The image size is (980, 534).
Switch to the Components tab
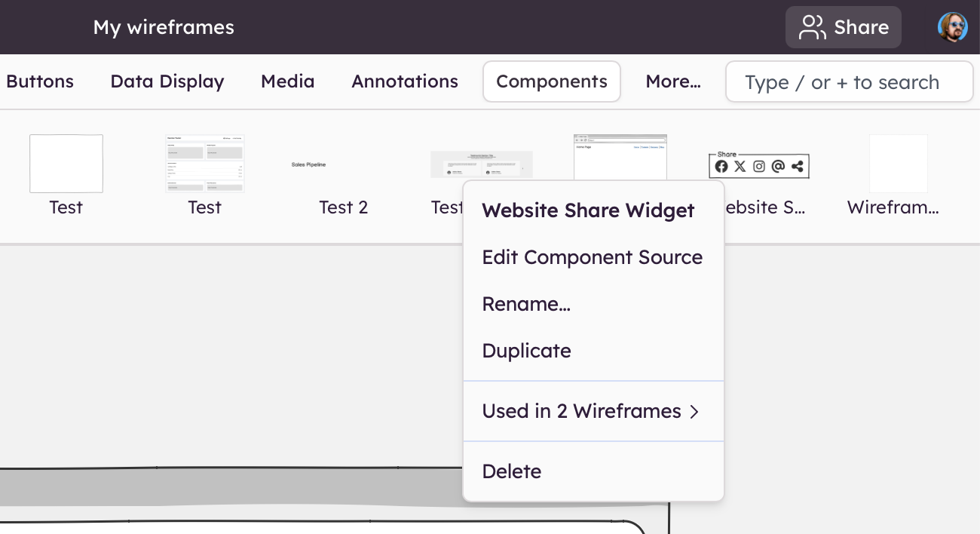coord(551,81)
